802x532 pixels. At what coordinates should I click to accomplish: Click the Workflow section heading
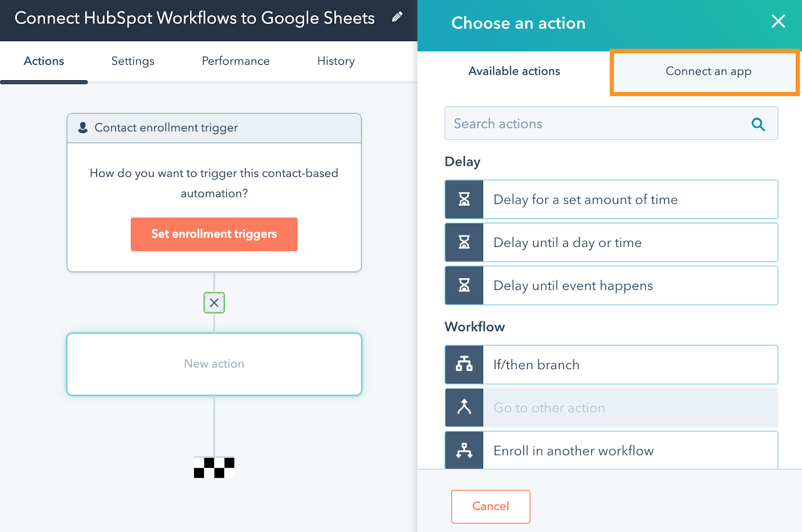(475, 327)
